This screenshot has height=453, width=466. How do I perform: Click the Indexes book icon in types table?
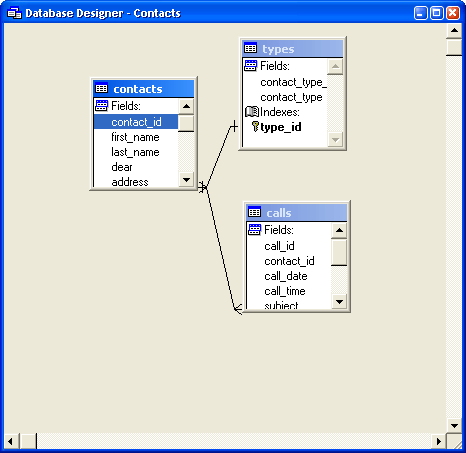(x=252, y=112)
